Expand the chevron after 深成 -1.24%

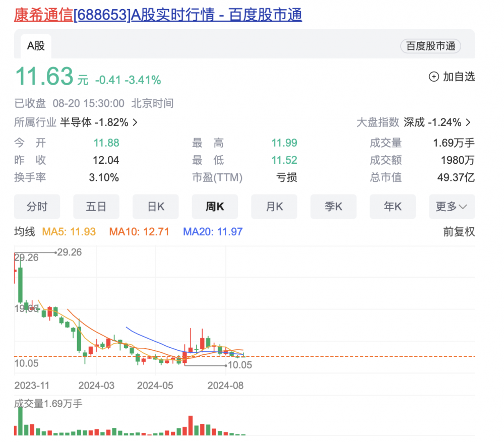[x=468, y=122]
